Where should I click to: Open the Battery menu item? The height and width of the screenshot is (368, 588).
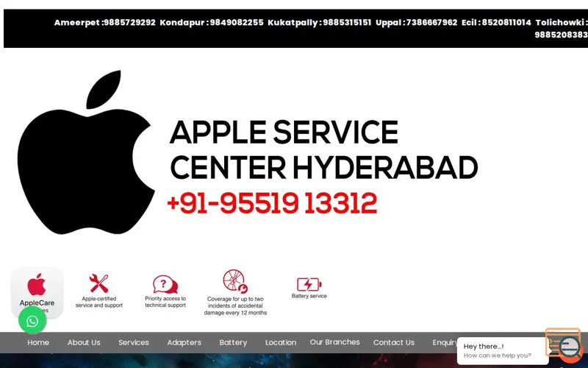233,342
